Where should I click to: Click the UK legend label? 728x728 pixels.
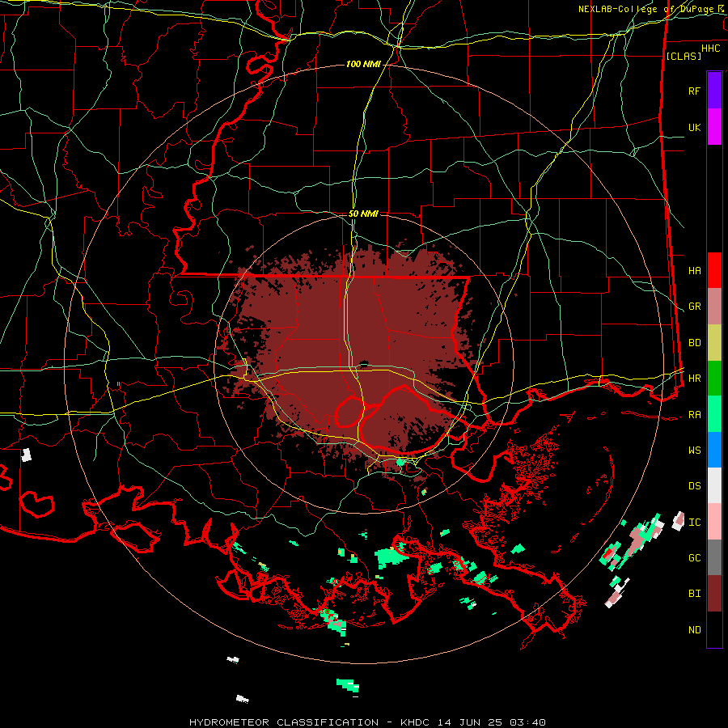click(x=694, y=127)
